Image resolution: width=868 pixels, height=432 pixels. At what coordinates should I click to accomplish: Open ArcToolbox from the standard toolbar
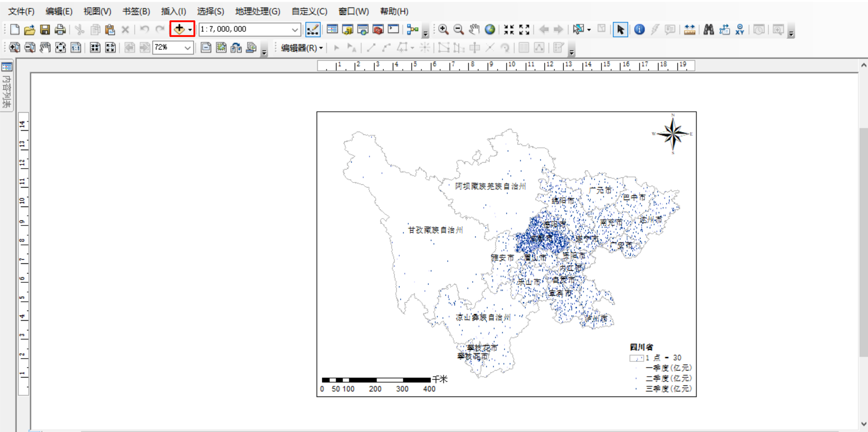coord(378,29)
